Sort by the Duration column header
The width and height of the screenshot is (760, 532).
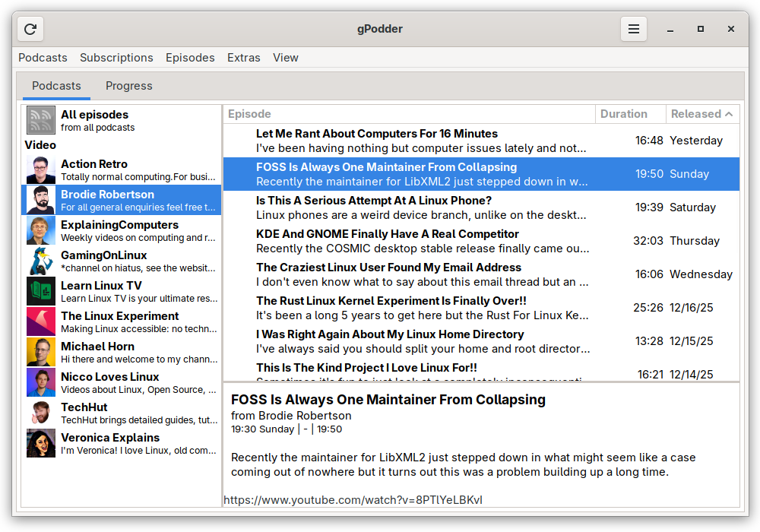[631, 114]
